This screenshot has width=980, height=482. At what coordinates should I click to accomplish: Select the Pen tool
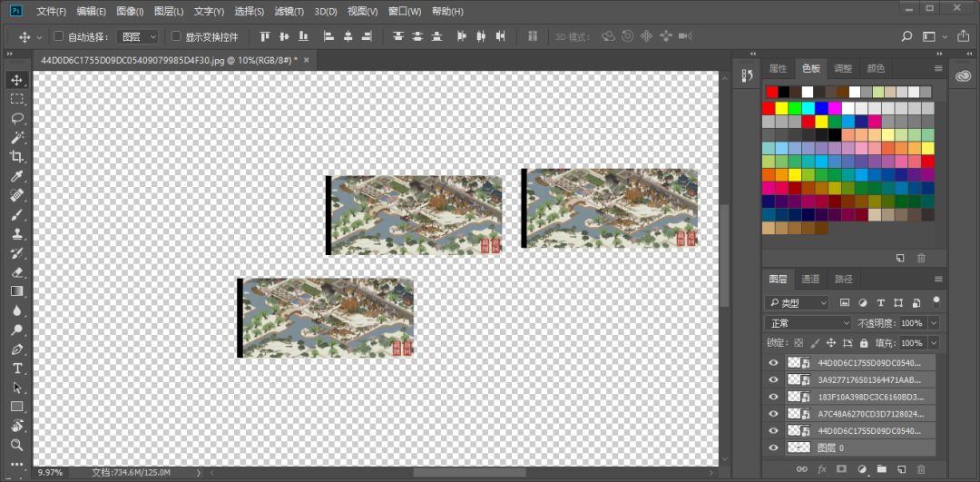click(x=17, y=349)
